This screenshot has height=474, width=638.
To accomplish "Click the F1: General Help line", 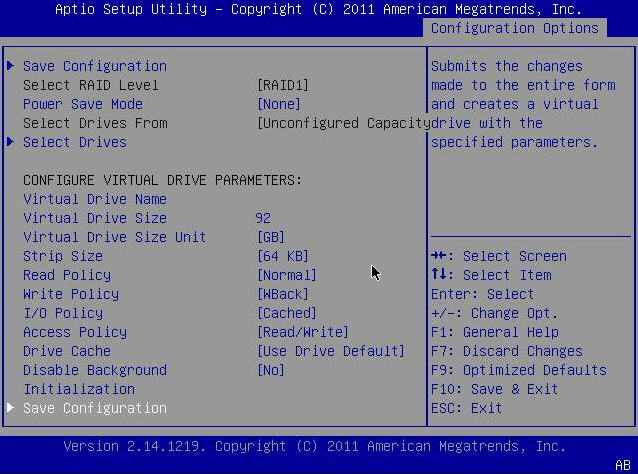I will (495, 332).
